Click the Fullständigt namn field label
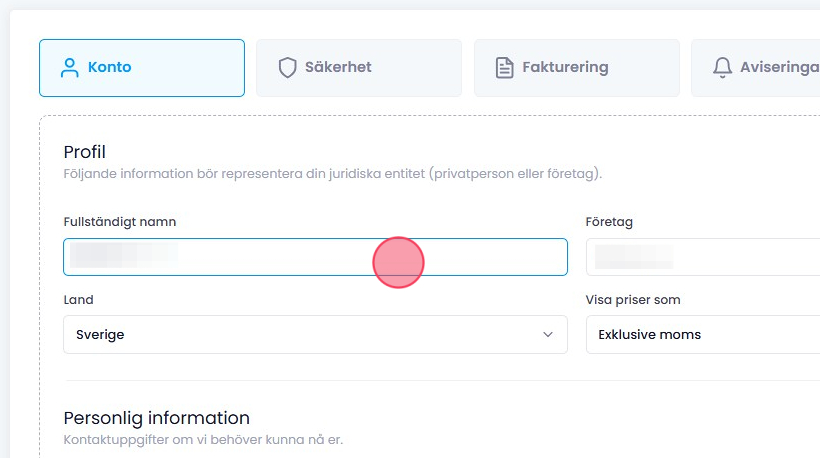 point(120,222)
